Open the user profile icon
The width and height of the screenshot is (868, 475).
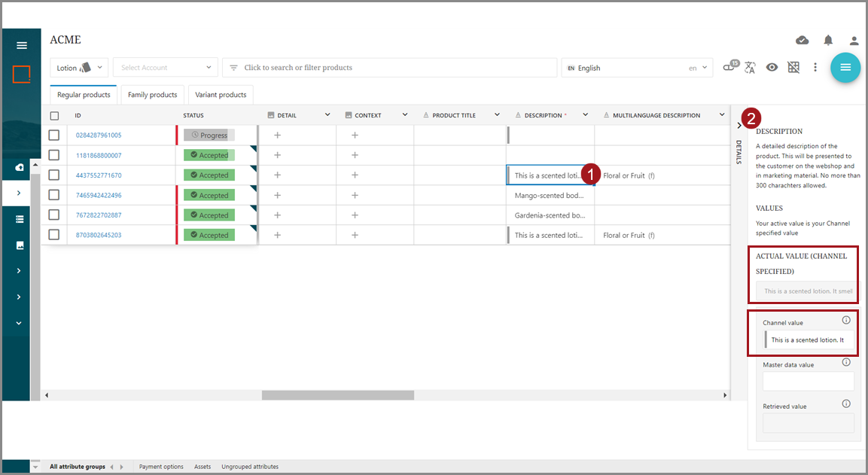[854, 41]
